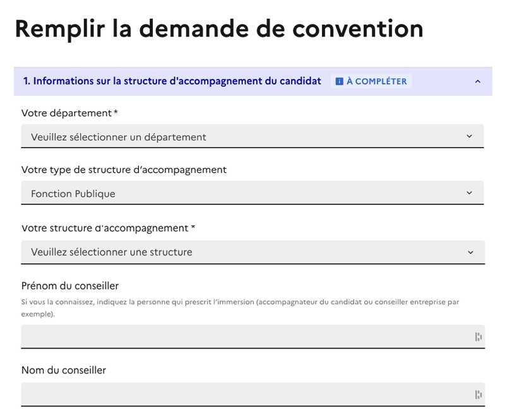Click the info icon inside the À COMPLÉTER badge

coord(340,81)
